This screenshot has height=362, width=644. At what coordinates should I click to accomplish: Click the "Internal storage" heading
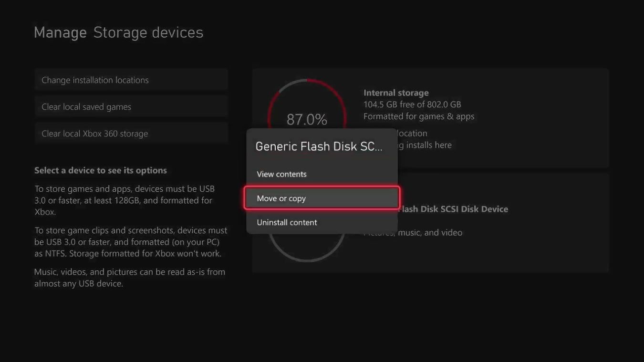coord(396,93)
